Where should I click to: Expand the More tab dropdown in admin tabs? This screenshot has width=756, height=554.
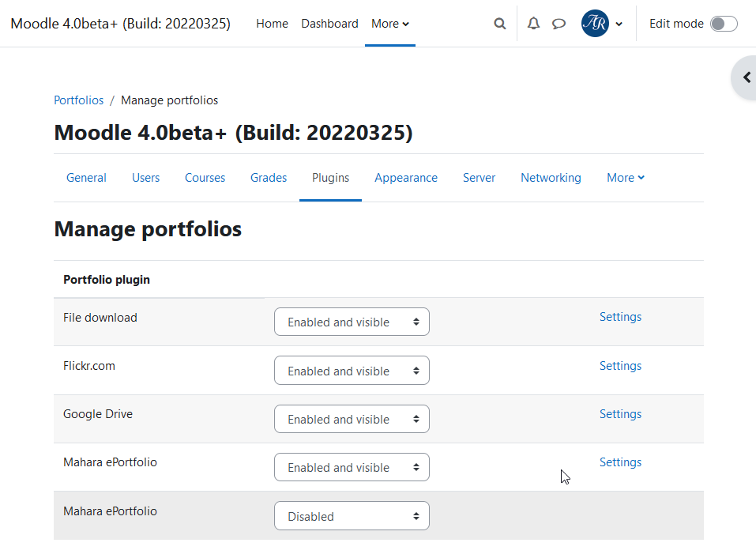626,178
